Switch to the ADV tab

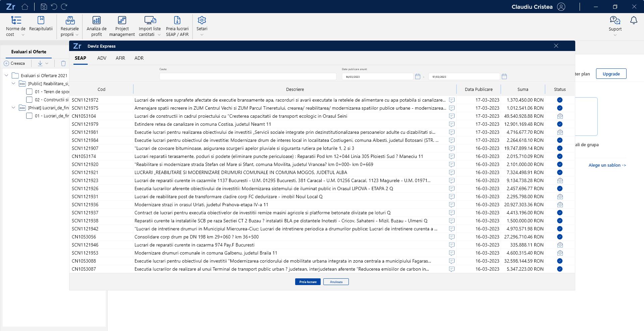[x=102, y=58]
